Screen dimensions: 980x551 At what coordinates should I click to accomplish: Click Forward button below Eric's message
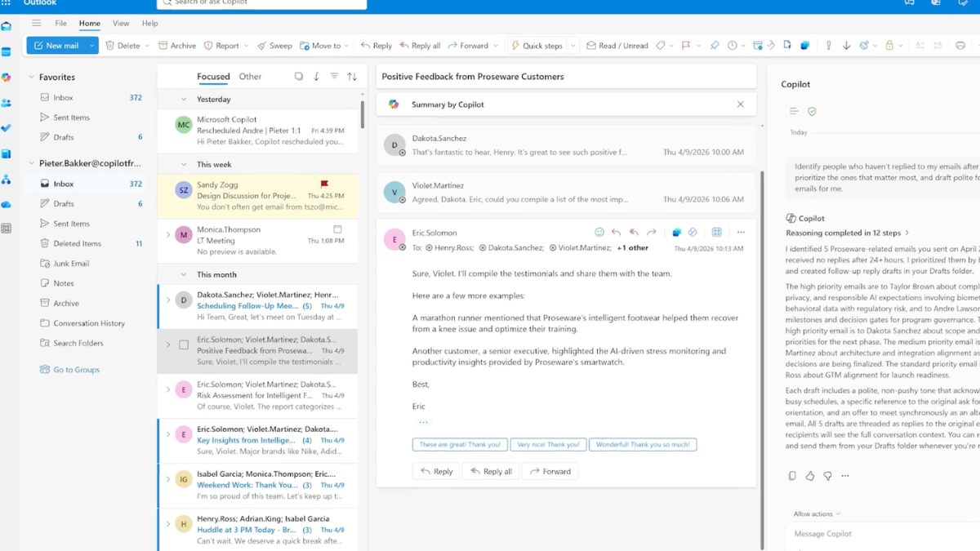point(550,471)
